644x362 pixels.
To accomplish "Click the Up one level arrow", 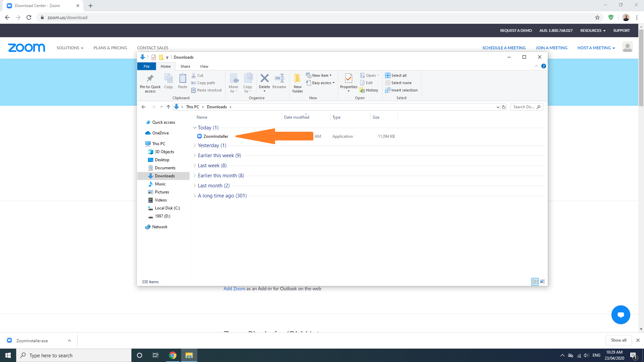I will [168, 107].
